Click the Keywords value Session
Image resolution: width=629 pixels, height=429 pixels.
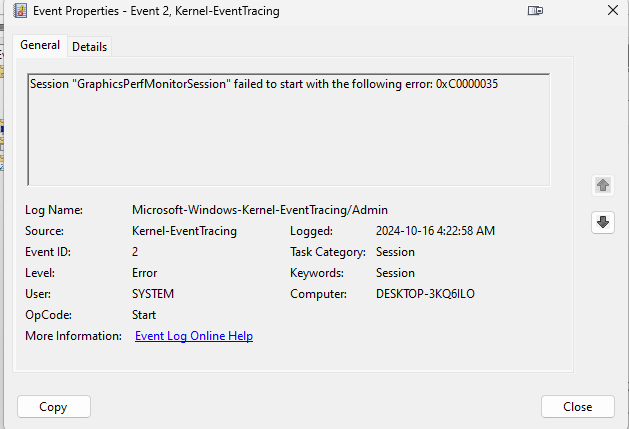pos(395,273)
